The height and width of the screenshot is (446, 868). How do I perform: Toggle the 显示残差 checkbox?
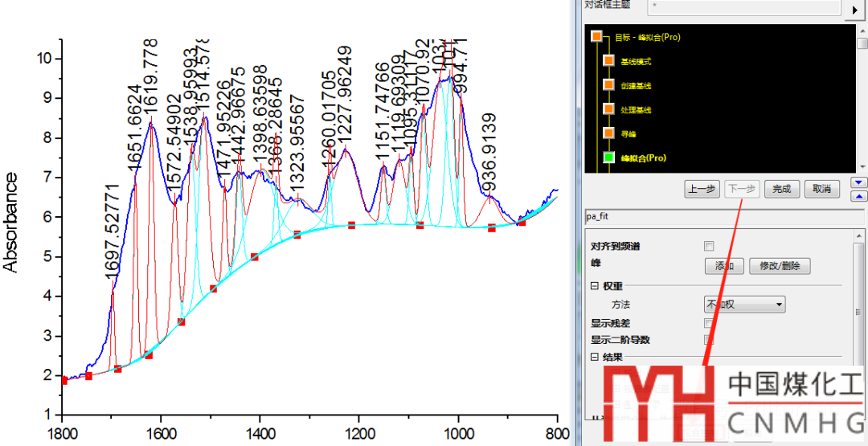pos(708,323)
